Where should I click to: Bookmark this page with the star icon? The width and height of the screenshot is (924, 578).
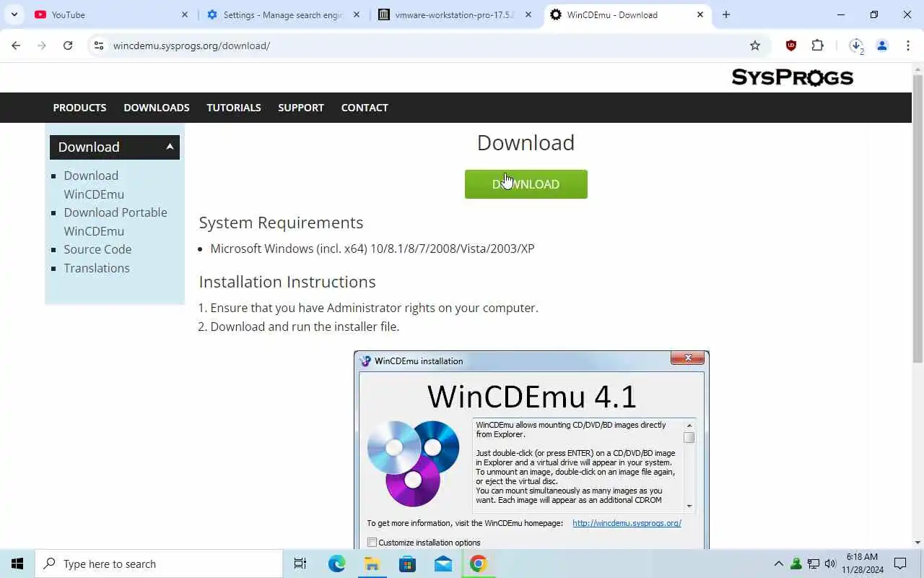(x=755, y=46)
